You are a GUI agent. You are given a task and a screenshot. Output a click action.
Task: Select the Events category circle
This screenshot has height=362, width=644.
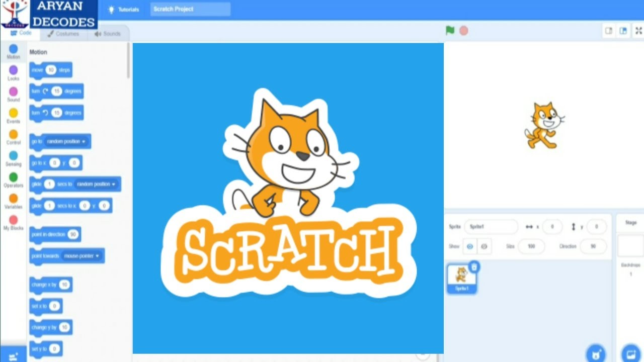(13, 113)
